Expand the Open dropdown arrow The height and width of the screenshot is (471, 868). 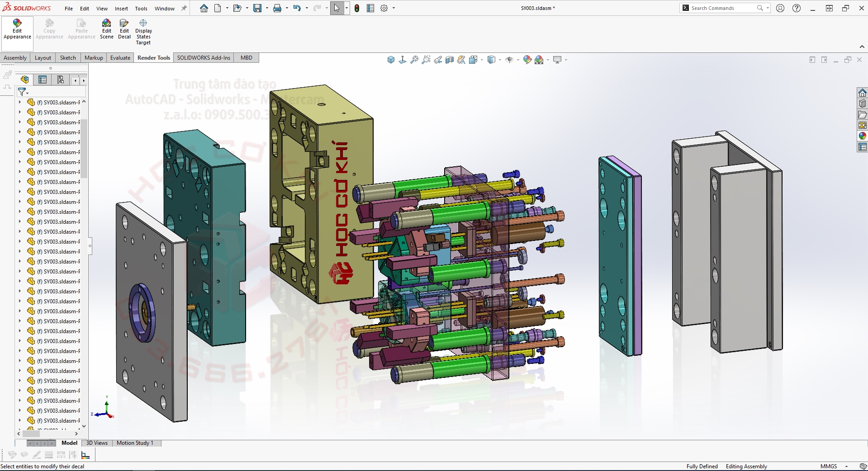247,8
